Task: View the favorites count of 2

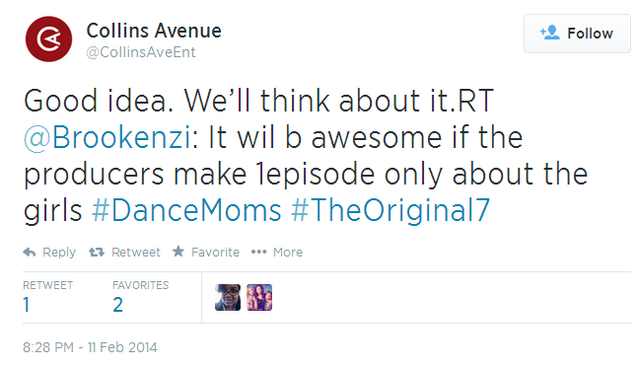Action: point(118,305)
